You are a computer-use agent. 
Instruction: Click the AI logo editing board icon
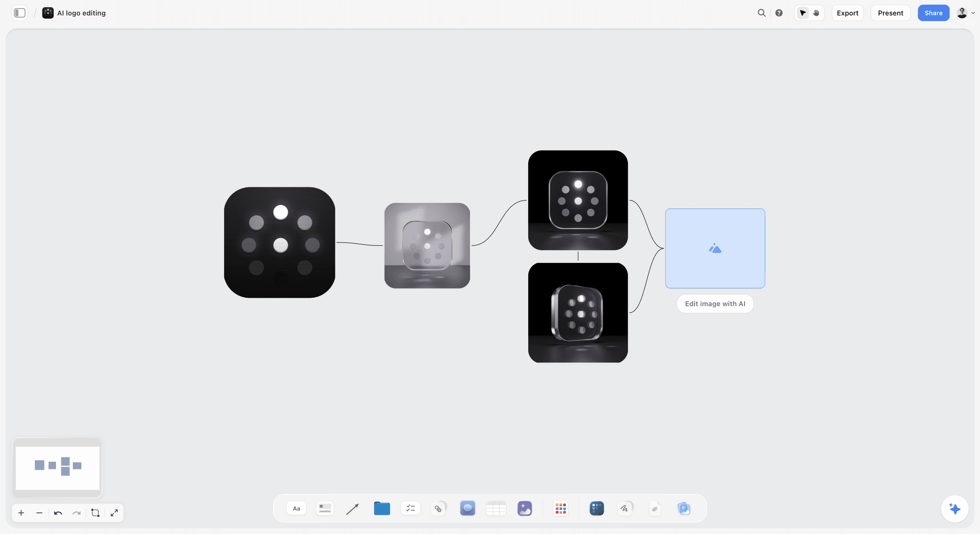(x=48, y=13)
